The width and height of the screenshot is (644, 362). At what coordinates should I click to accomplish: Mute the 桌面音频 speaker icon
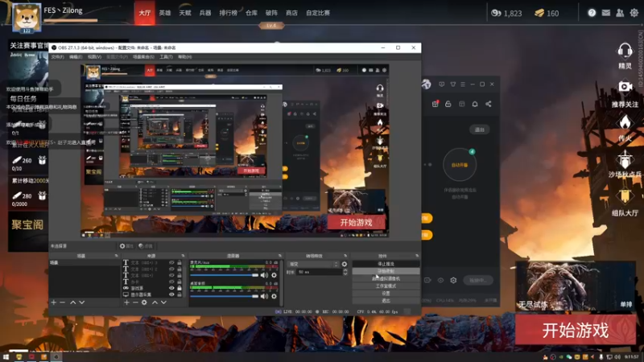[x=264, y=296]
